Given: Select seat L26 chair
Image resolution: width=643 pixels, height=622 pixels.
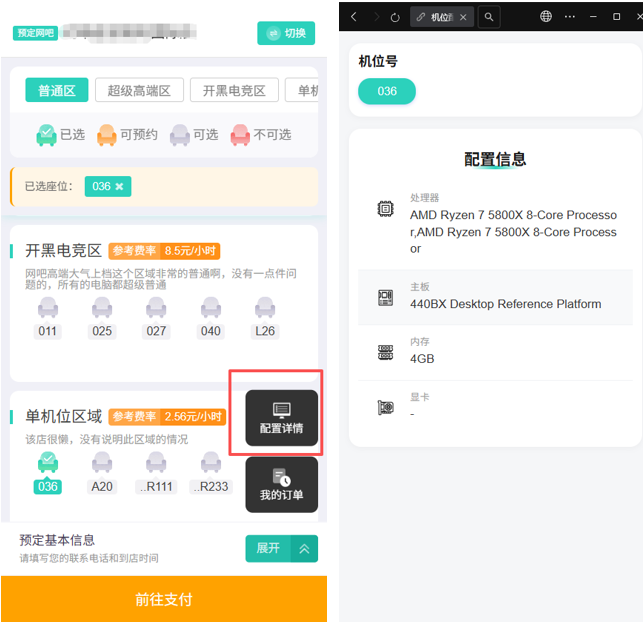Looking at the screenshot, I should 265,308.
